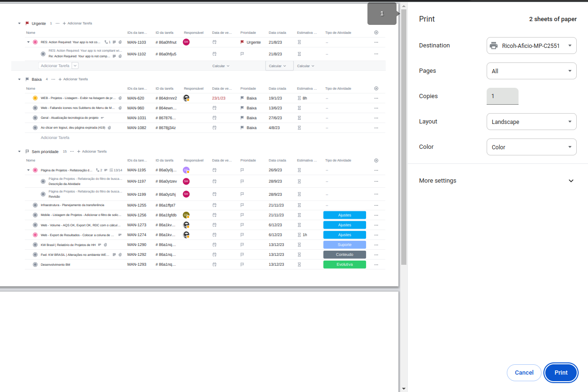Toggle the orange status circle of MAN-620
Image resolution: width=588 pixels, height=392 pixels.
point(35,98)
